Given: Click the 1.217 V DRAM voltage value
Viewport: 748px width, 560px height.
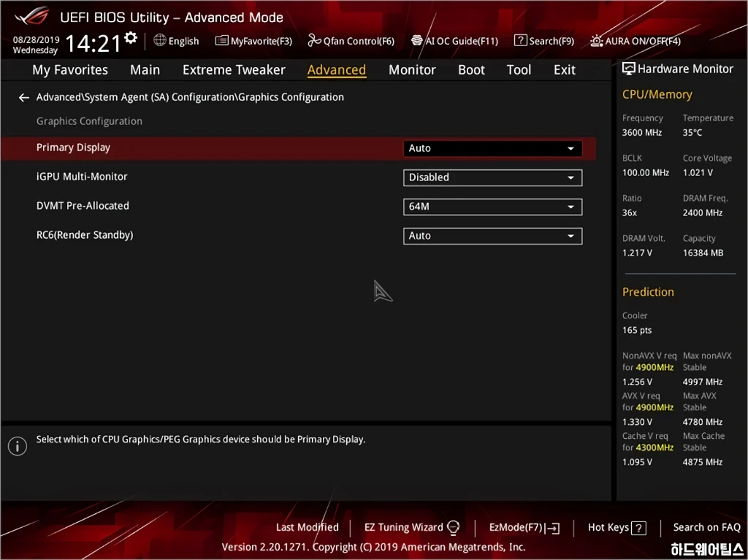Looking at the screenshot, I should [637, 253].
